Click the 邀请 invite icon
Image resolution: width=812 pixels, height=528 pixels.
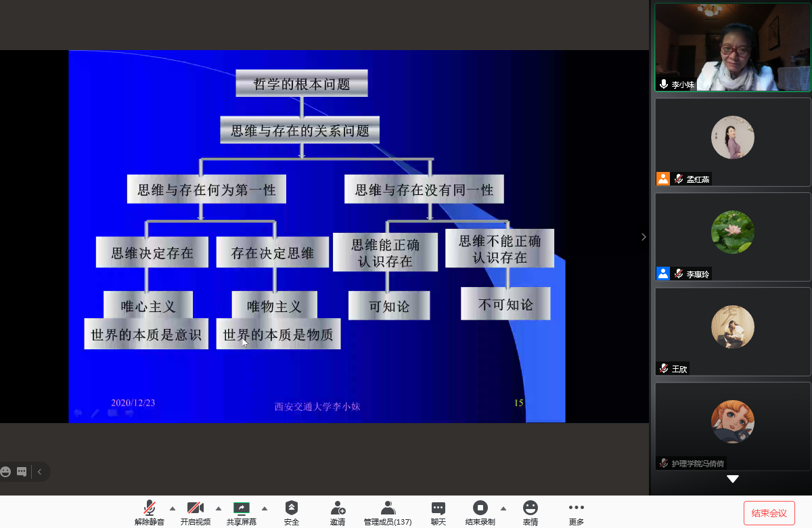click(338, 508)
